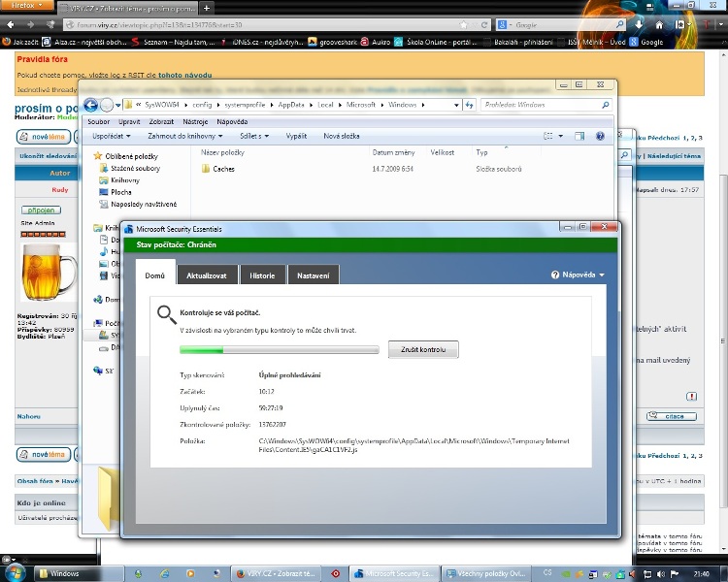
Task: Click the scan progress bar
Action: tap(281, 349)
